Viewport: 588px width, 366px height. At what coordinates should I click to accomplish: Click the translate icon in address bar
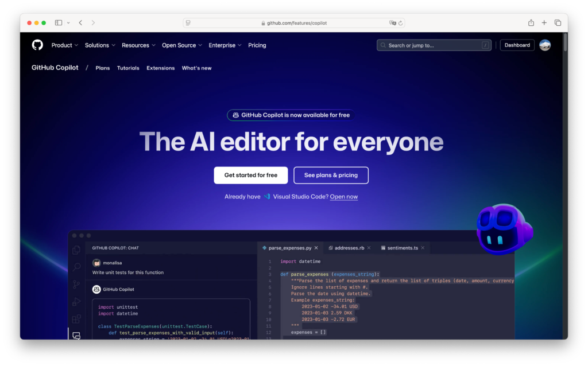coord(392,23)
